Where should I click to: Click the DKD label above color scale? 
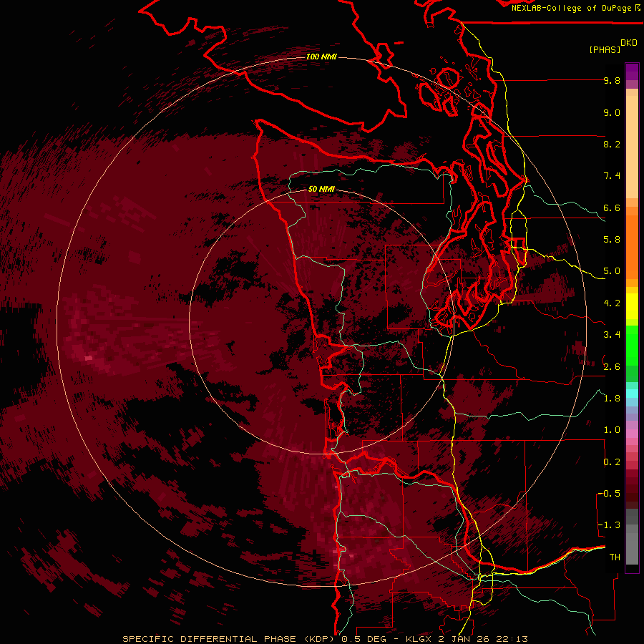[x=629, y=43]
